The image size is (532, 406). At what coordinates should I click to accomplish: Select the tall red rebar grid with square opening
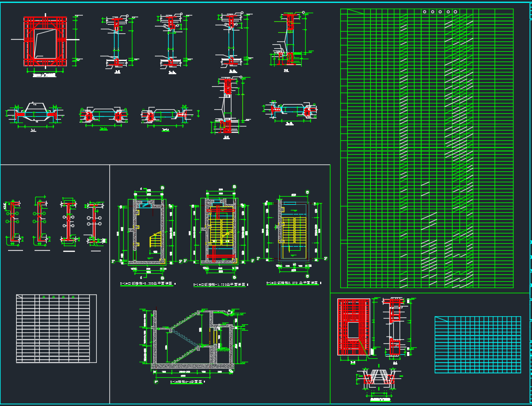354,327
